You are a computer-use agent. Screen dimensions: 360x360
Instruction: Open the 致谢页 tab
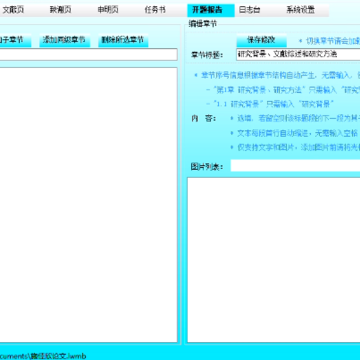[61, 10]
